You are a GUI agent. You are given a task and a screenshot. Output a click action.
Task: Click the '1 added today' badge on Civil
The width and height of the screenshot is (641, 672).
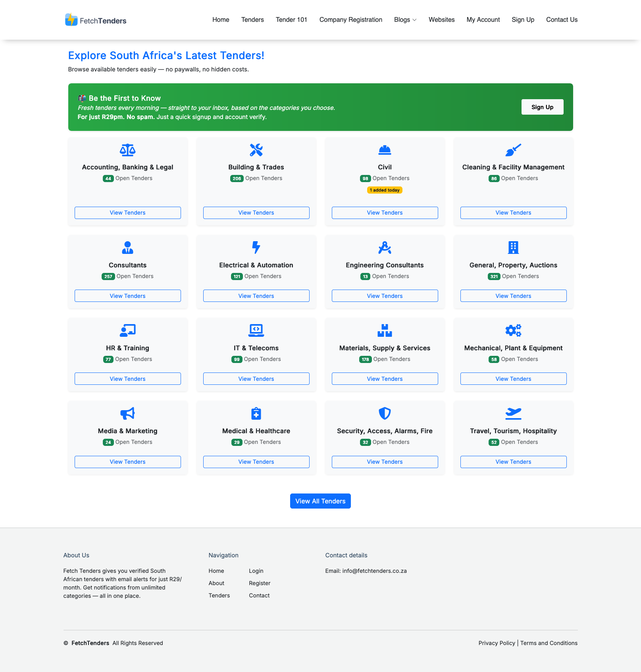(384, 190)
